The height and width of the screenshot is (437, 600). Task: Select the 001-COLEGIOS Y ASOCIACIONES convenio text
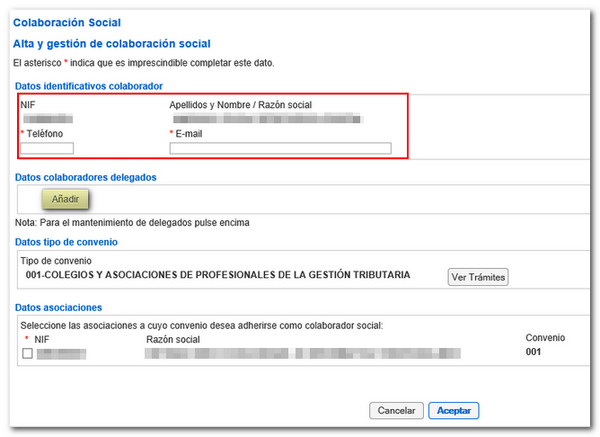click(215, 274)
